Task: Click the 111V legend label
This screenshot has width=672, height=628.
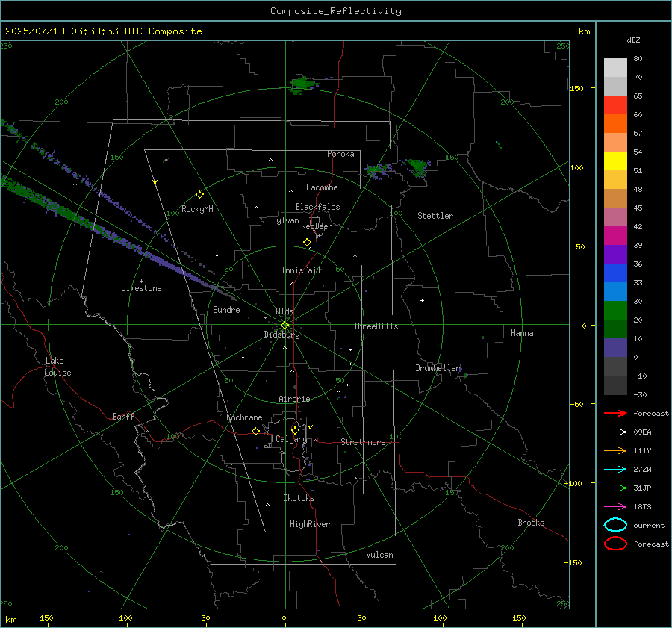Action: [642, 450]
